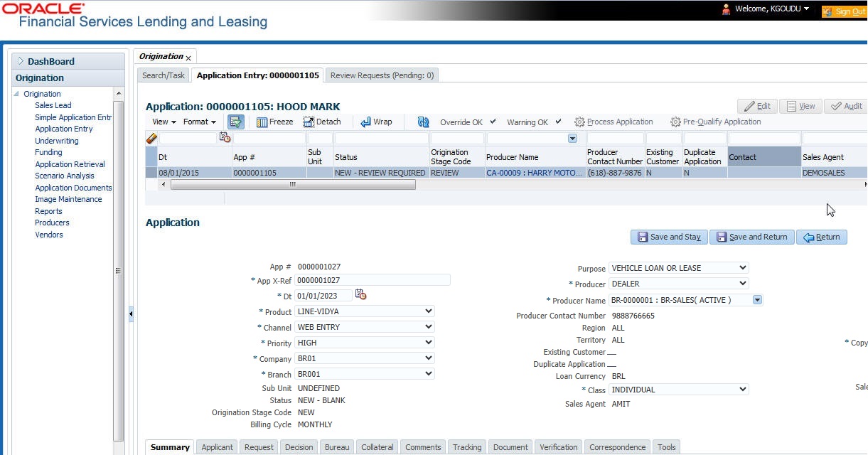
Task: Click the CA-00009 : HARRY MOTO producer link
Action: [x=534, y=173]
